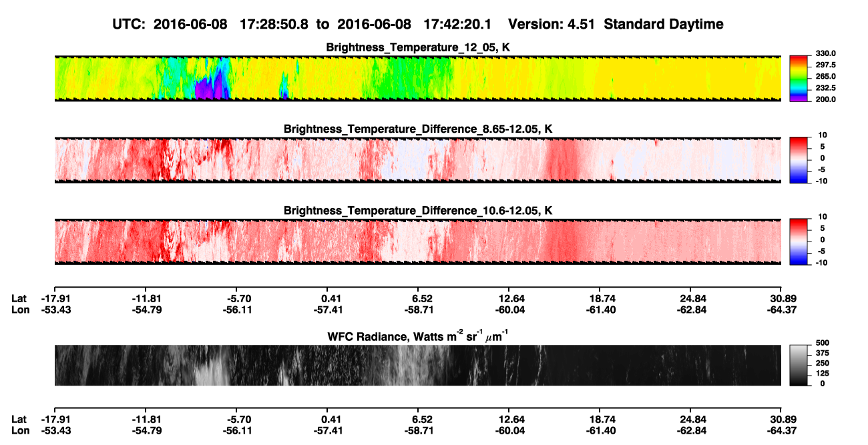Image resolution: width=868 pixels, height=445 pixels.
Task: Click the 'Brightness_Temperature_Difference_8.65-12.05, K' panel title
Action: click(417, 129)
